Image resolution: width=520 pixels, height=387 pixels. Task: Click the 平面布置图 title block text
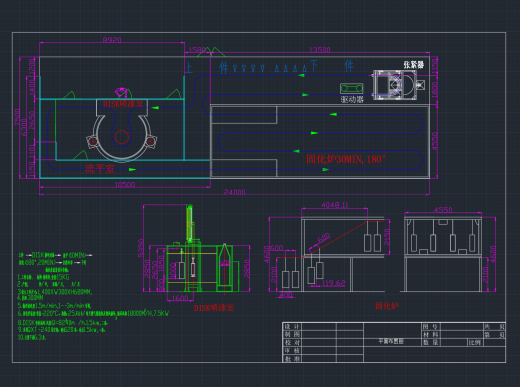(391, 341)
